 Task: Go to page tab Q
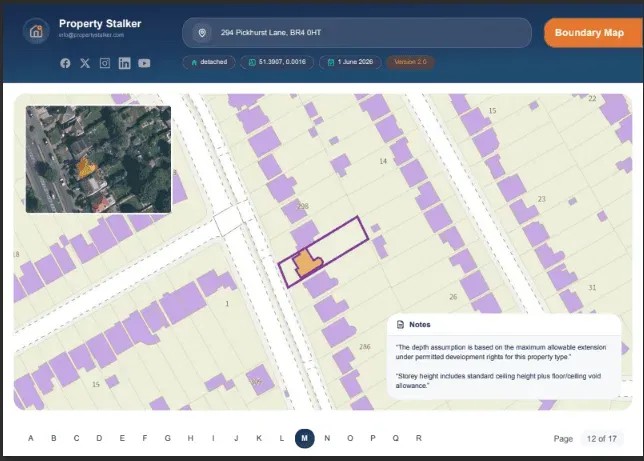(396, 438)
